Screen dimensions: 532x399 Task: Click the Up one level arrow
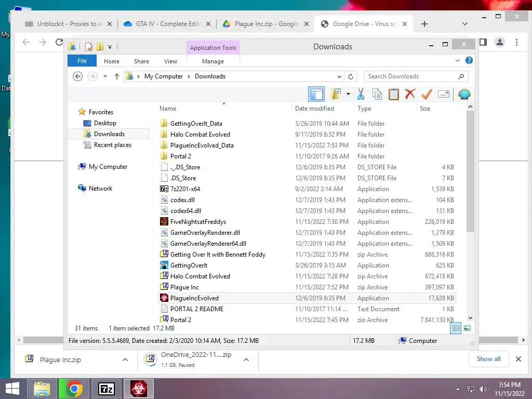[117, 76]
